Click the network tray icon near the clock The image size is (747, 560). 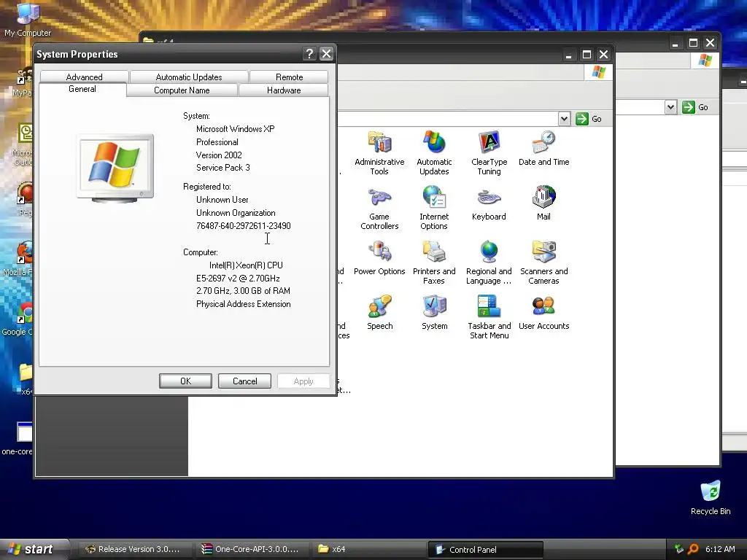[x=679, y=549]
